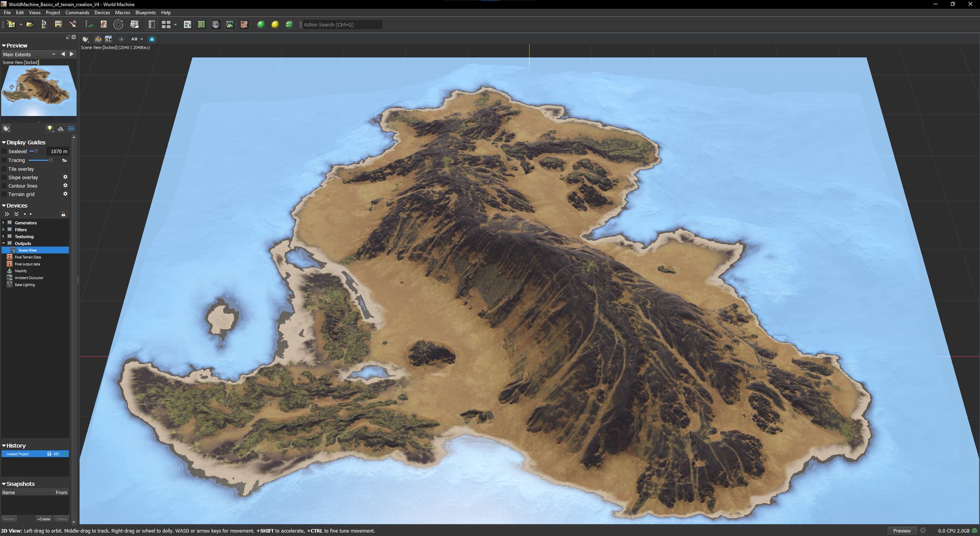980x536 pixels.
Task: Expand the Filters tree group
Action: click(x=4, y=230)
